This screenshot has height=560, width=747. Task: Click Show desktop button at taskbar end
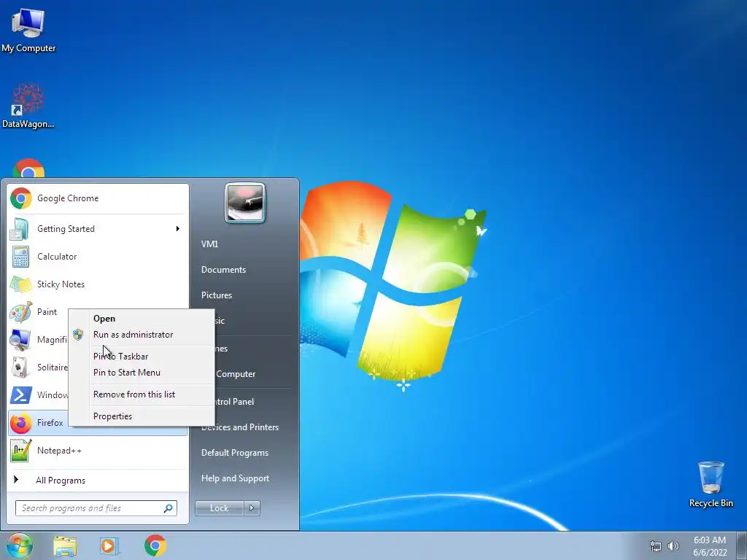741,545
